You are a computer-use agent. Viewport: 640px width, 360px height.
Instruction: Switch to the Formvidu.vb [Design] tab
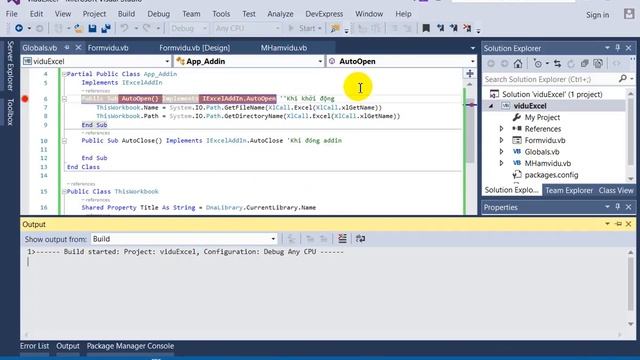coord(194,48)
